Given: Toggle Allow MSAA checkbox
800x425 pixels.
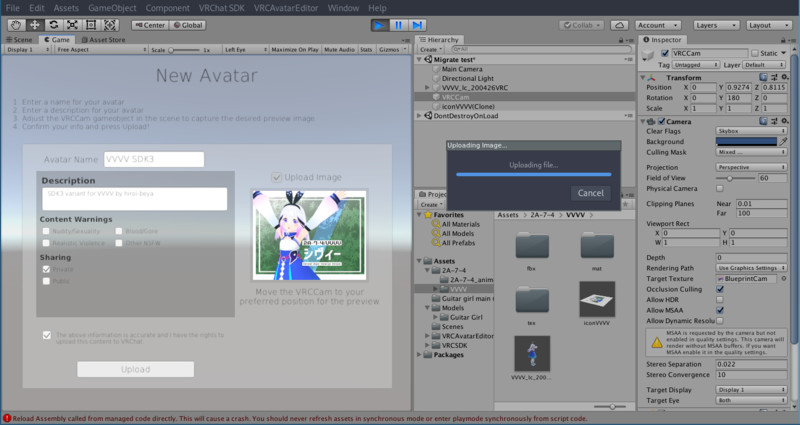Looking at the screenshot, I should 719,310.
